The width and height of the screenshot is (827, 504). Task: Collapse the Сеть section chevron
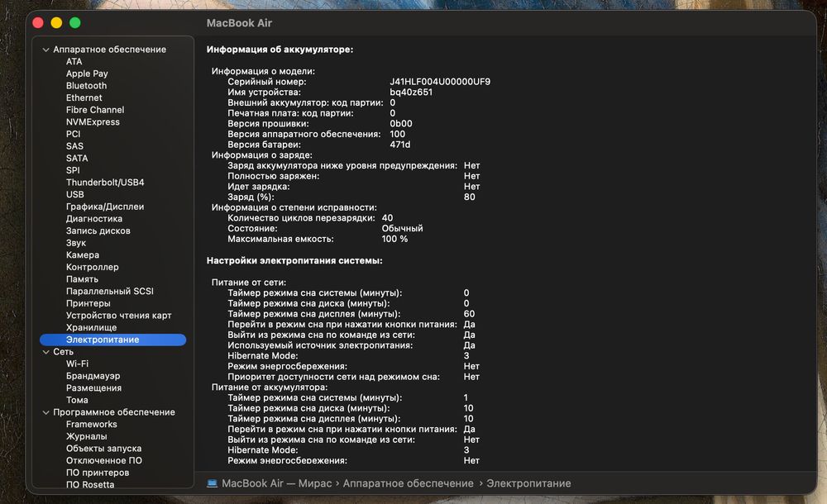point(45,352)
